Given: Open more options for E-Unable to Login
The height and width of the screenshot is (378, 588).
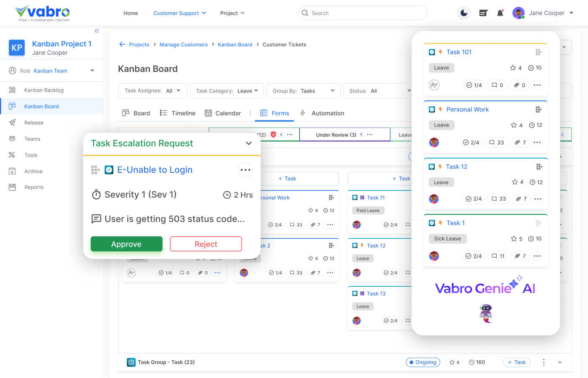Looking at the screenshot, I should point(245,170).
